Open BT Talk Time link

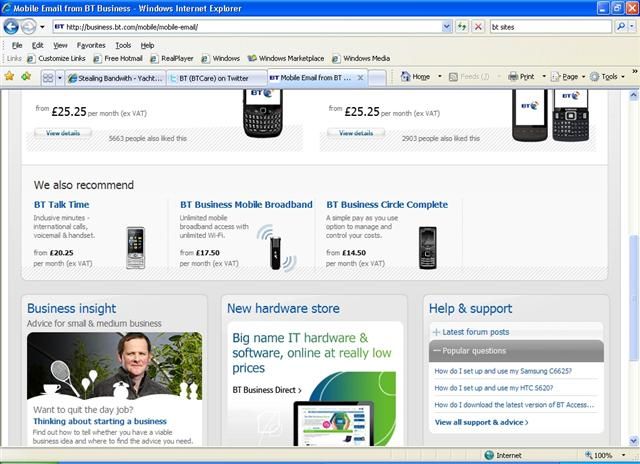tap(61, 204)
